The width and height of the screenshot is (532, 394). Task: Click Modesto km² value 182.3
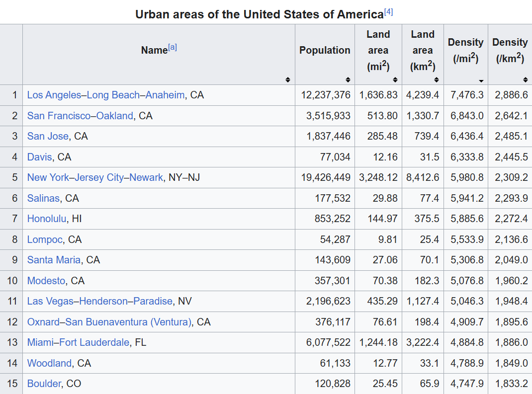[x=427, y=281]
